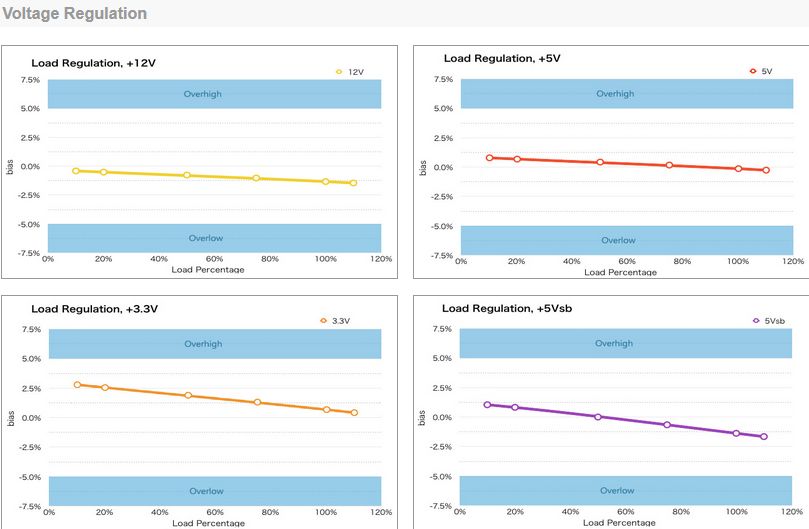
Task: Select the 50% load point on the +5V line
Action: (x=600, y=162)
